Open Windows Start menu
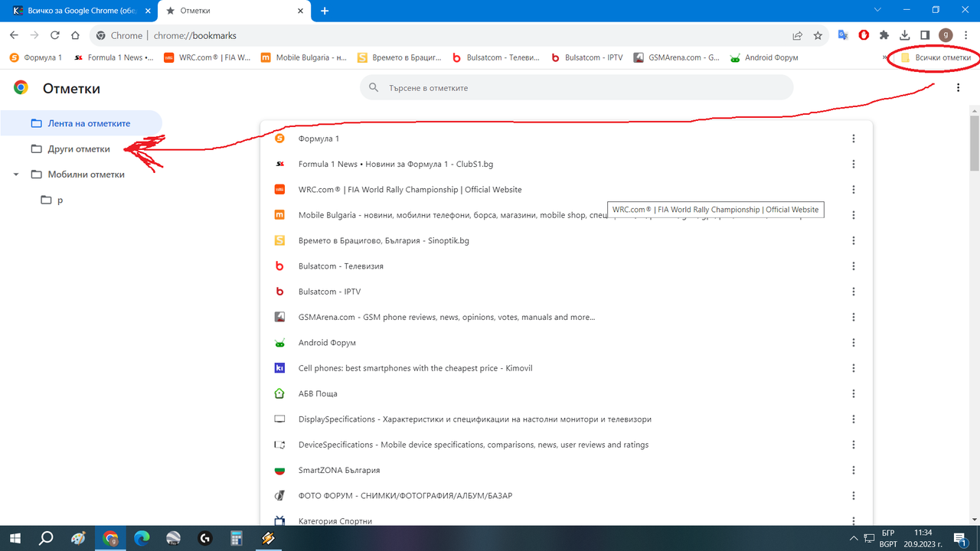Image resolution: width=980 pixels, height=551 pixels. [15, 538]
